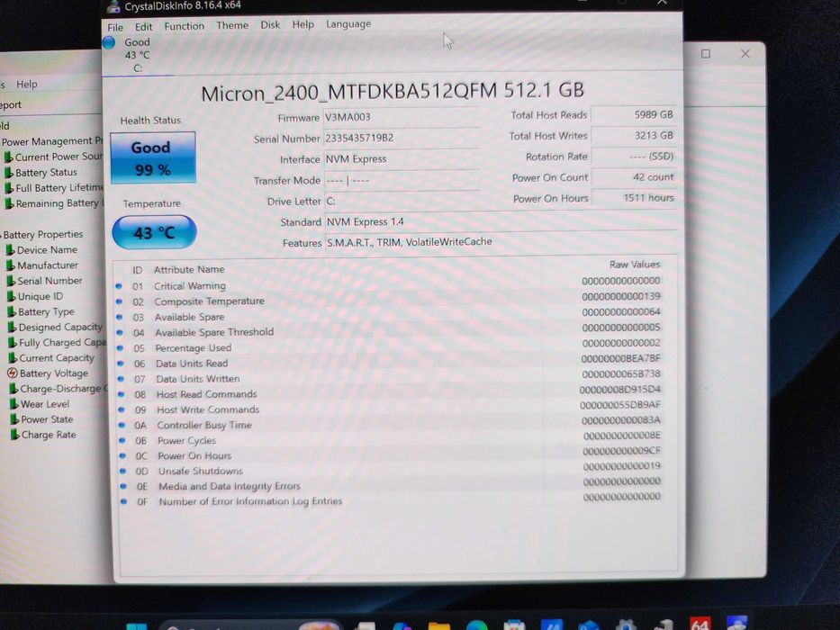Open the Disk menu

coord(270,24)
